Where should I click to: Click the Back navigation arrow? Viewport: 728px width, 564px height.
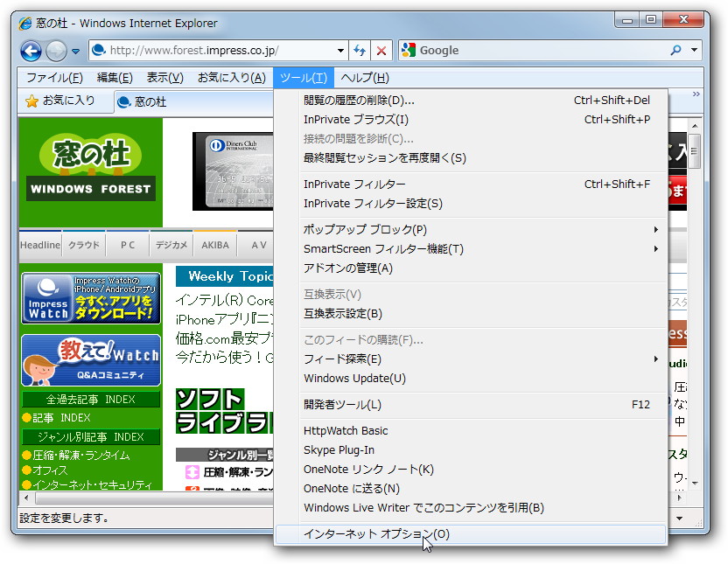(x=30, y=51)
